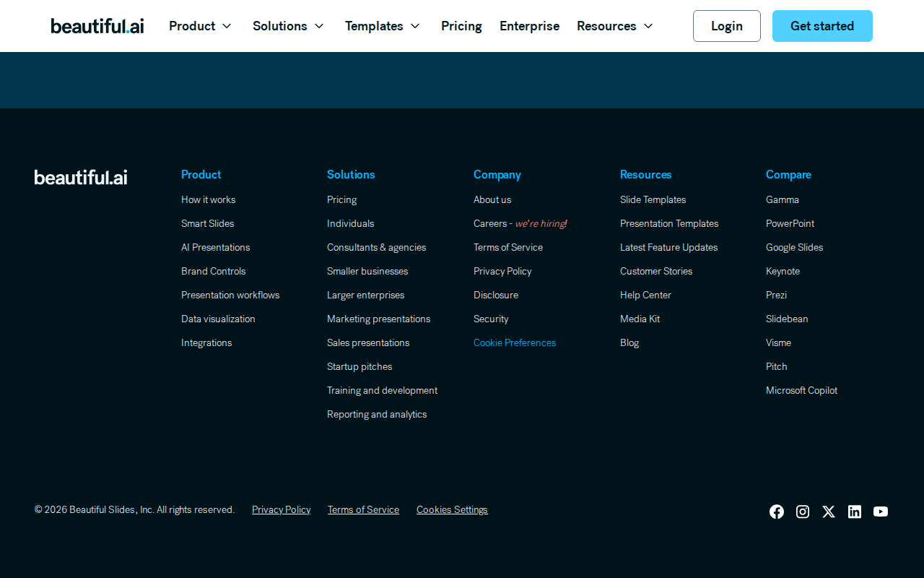Open Enterprise in the top navigation

529,26
